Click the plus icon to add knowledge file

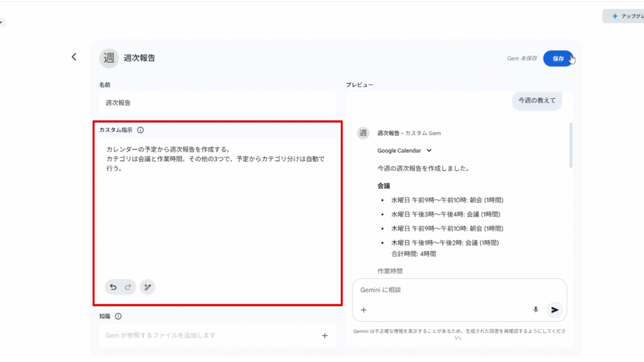(325, 336)
